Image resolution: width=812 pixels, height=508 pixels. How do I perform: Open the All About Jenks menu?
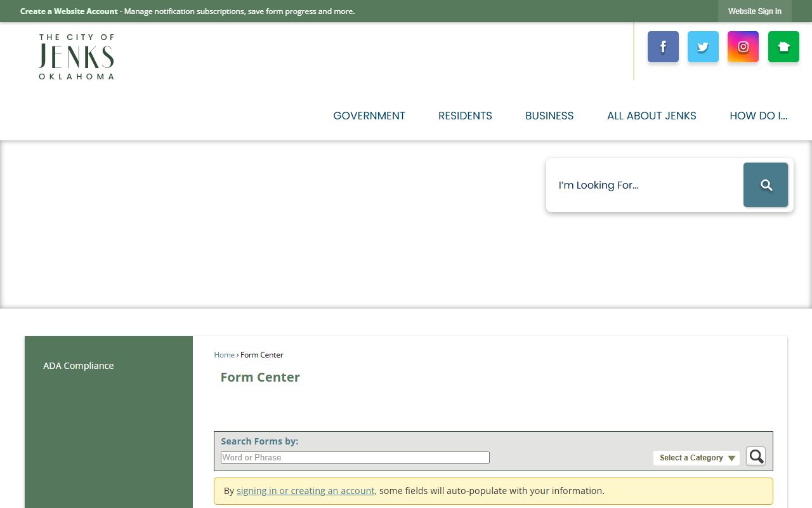652,116
